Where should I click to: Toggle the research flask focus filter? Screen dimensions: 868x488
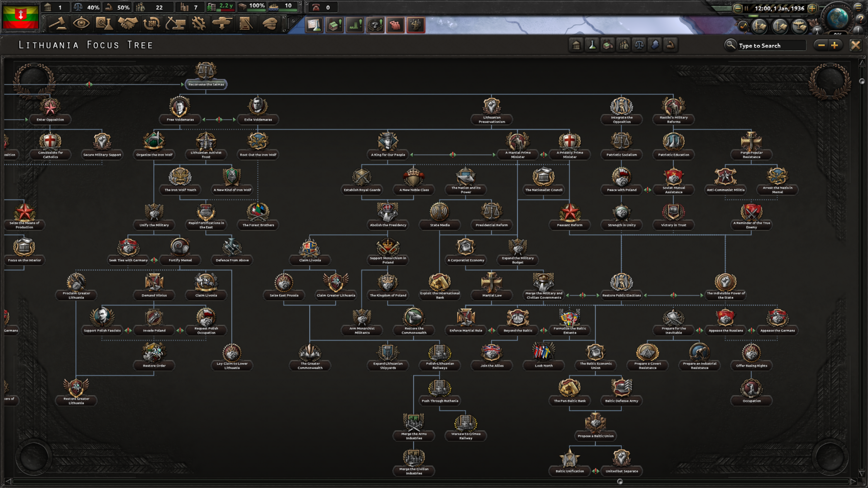pos(592,45)
